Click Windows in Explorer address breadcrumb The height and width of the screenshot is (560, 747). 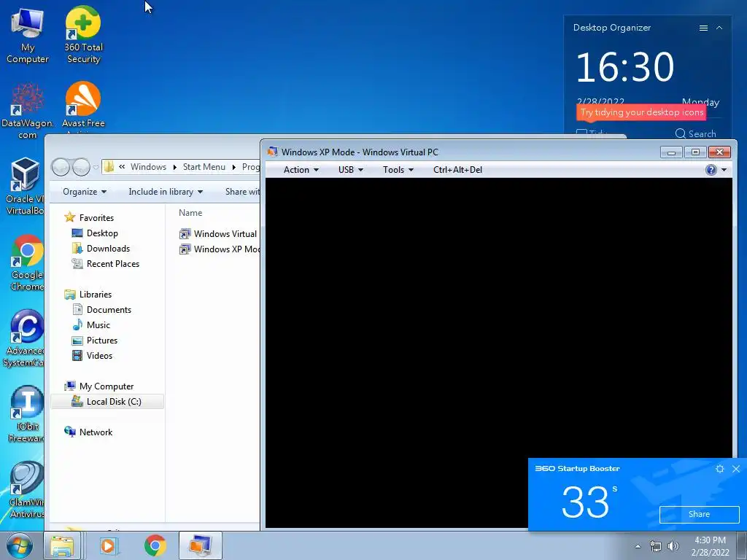point(148,167)
